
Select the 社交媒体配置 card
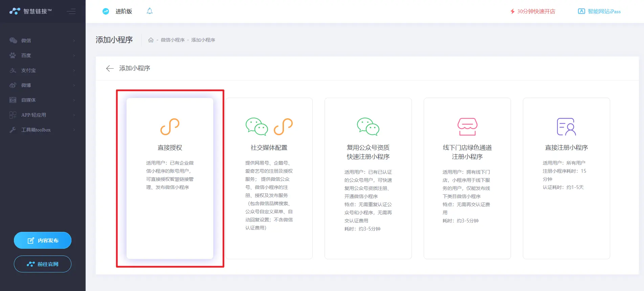(x=269, y=178)
